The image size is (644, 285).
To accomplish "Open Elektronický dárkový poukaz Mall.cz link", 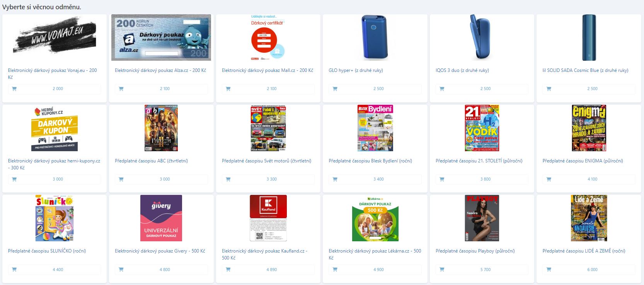I will coord(267,70).
